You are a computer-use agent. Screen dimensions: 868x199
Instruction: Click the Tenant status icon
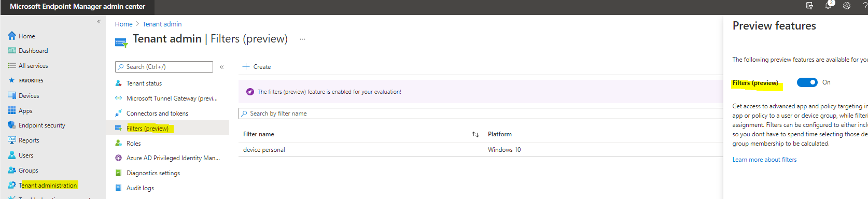[x=118, y=83]
